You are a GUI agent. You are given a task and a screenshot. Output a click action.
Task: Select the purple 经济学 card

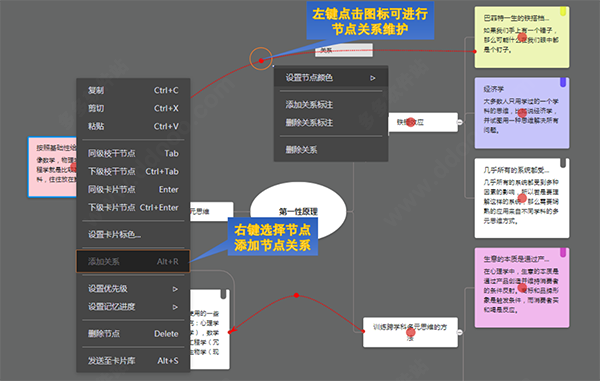pos(522,113)
